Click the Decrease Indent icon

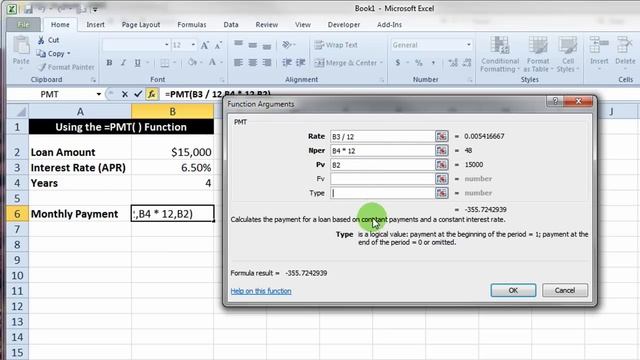pos(287,62)
